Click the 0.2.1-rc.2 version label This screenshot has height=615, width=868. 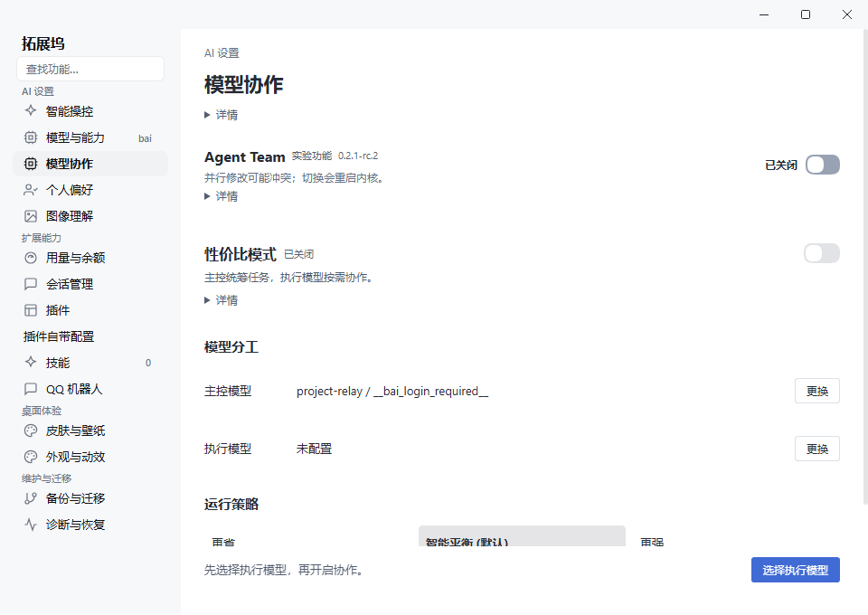(358, 156)
